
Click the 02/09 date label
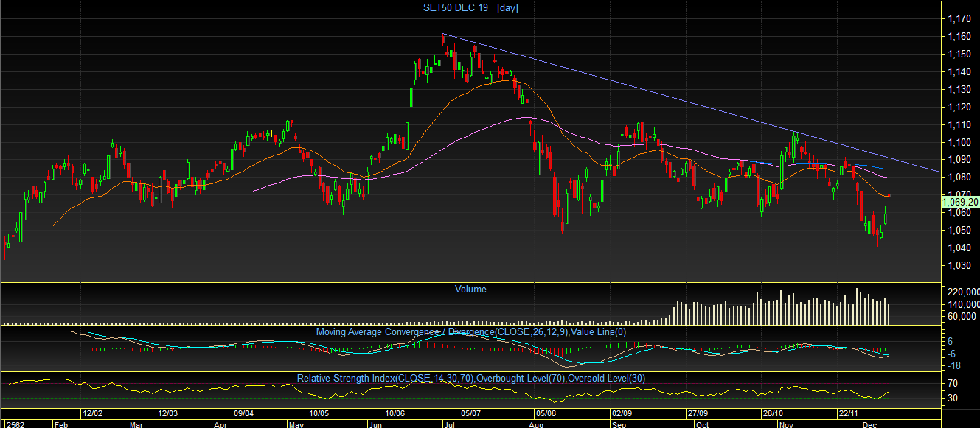[x=622, y=414]
